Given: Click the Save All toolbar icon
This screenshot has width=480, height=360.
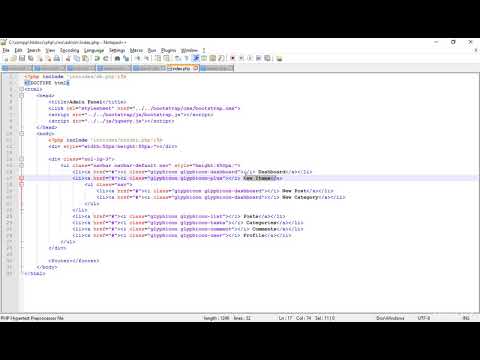Looking at the screenshot, I should (x=31, y=58).
